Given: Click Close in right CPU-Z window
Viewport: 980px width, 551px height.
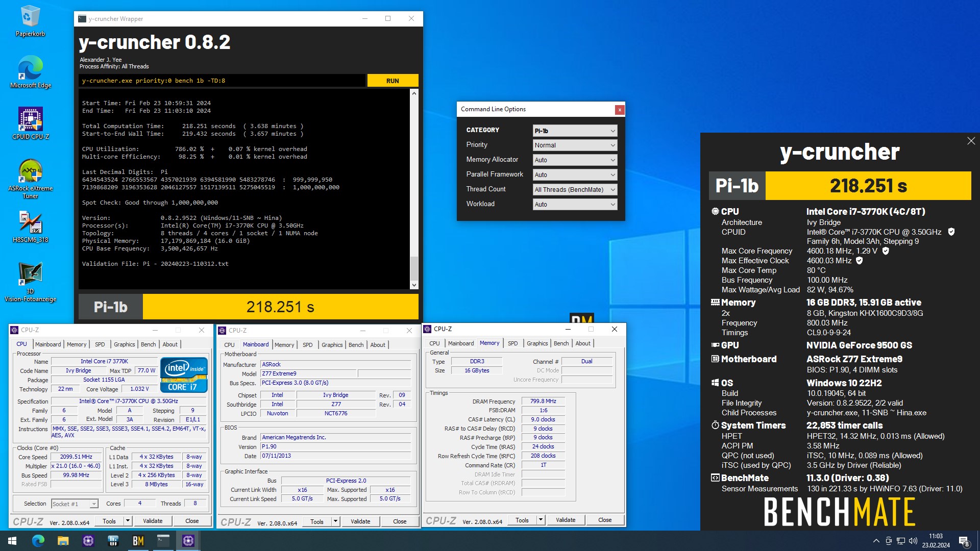Looking at the screenshot, I should click(605, 520).
